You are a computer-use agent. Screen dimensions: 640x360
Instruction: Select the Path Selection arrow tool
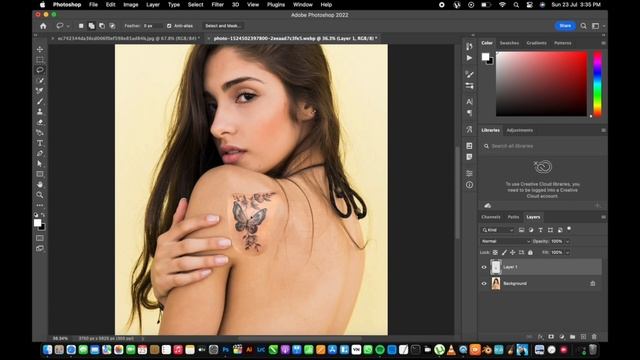[x=40, y=164]
